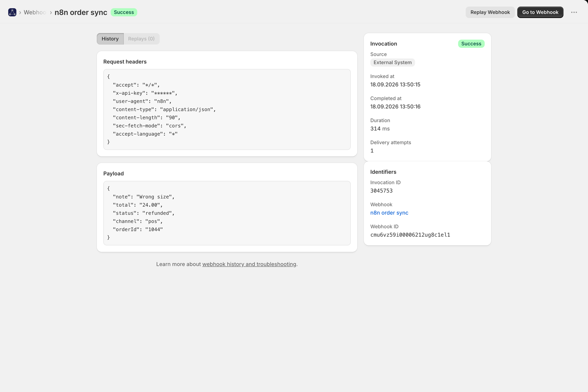The height and width of the screenshot is (392, 588).
Task: Click inside the Payload JSON code block
Action: pyautogui.click(x=227, y=213)
